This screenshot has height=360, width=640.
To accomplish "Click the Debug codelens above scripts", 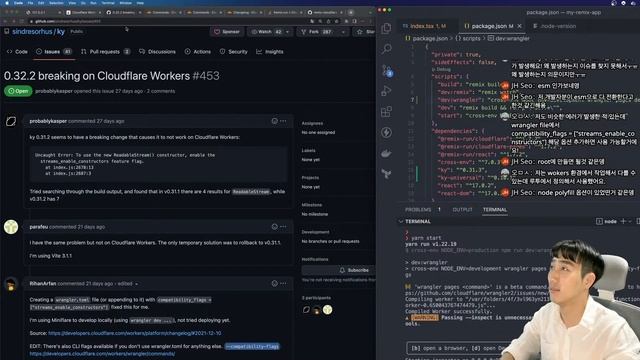I will 443,69.
